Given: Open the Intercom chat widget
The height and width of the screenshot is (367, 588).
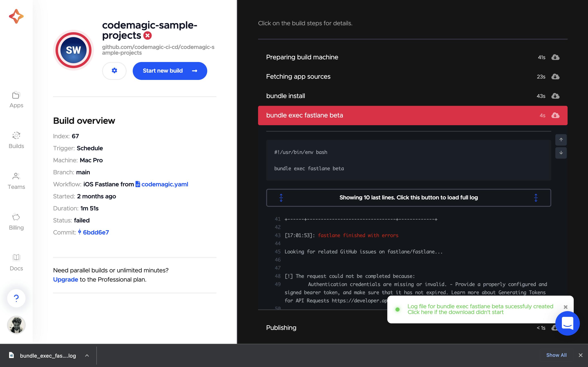Looking at the screenshot, I should click(567, 323).
